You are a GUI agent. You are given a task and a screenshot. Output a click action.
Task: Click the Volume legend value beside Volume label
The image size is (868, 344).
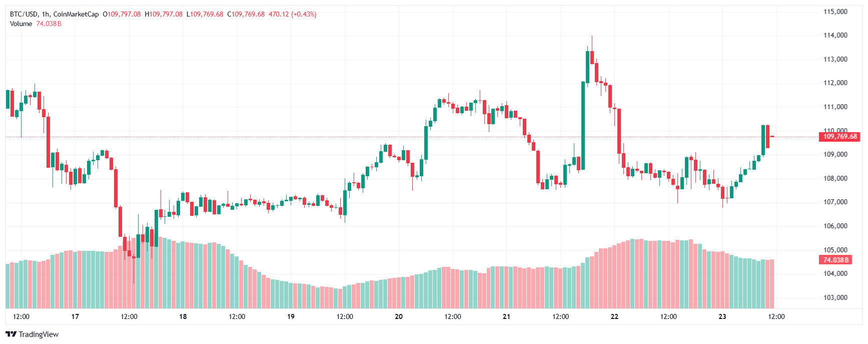coord(49,24)
